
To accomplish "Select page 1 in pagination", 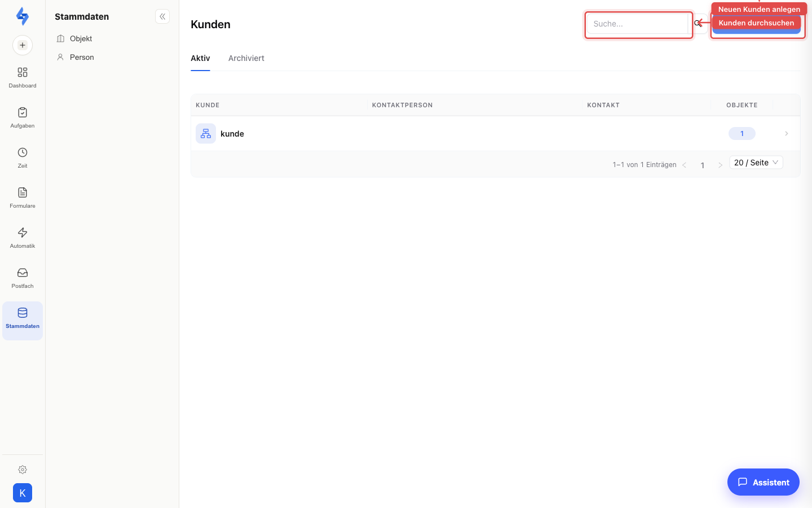I will tap(703, 165).
